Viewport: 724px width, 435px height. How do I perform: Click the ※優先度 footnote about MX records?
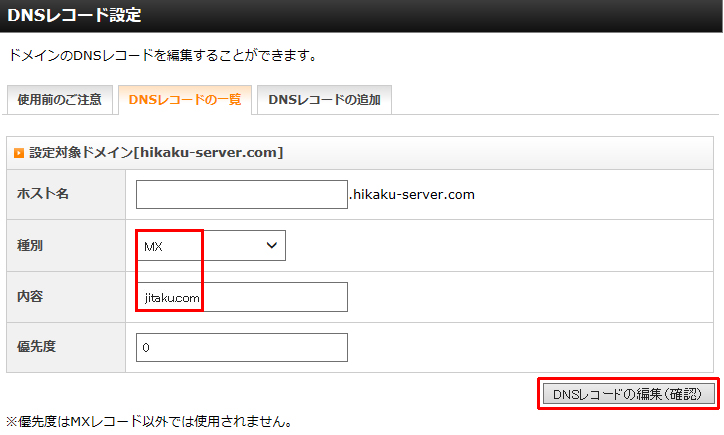click(150, 421)
